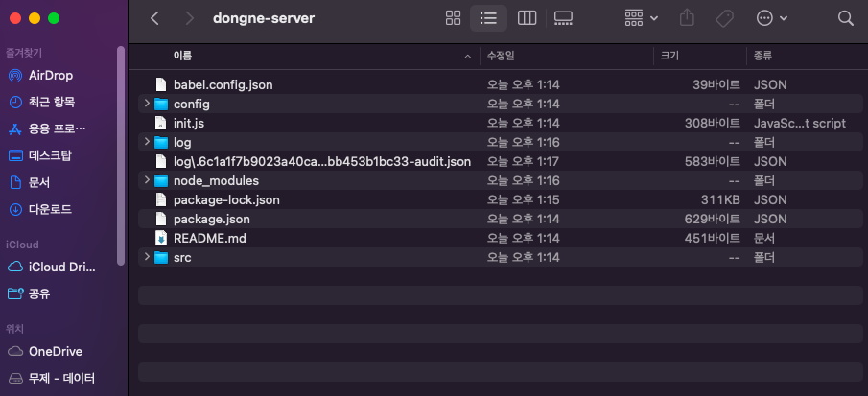Image resolution: width=868 pixels, height=396 pixels.
Task: Click the 39바이트 size of babel.config.json
Action: (x=716, y=84)
